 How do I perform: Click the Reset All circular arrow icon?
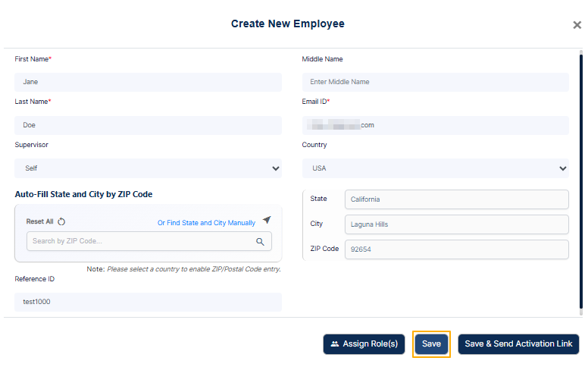(61, 221)
